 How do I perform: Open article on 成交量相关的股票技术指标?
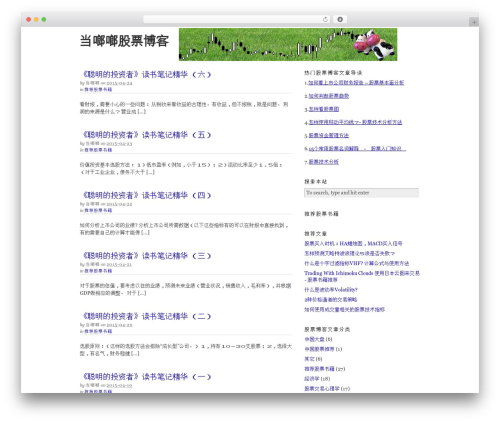[x=344, y=310]
